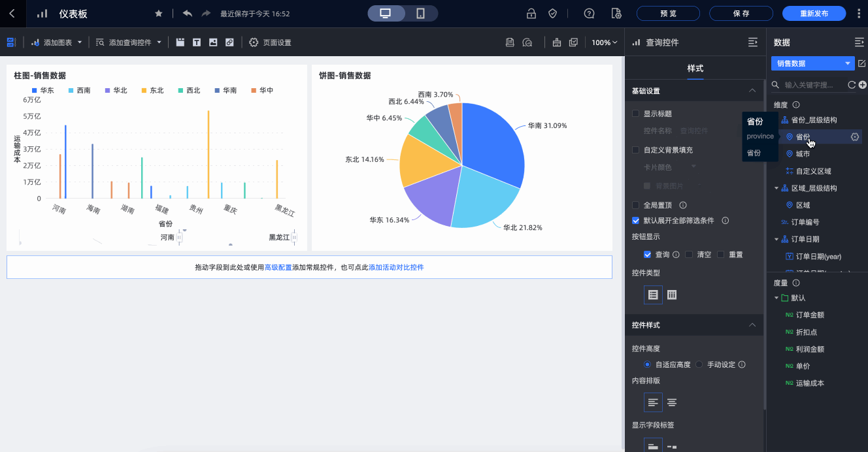868x452 pixels.
Task: Open settings gear on 省份 field
Action: pyautogui.click(x=855, y=137)
